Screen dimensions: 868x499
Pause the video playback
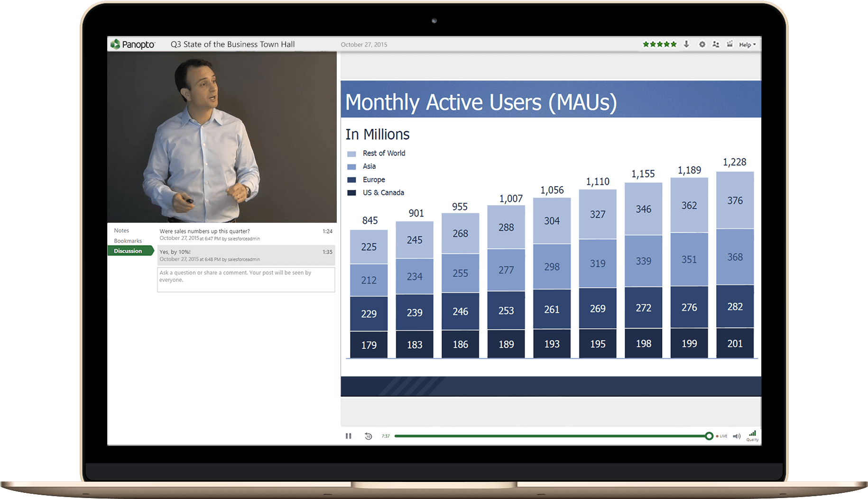[x=349, y=436]
